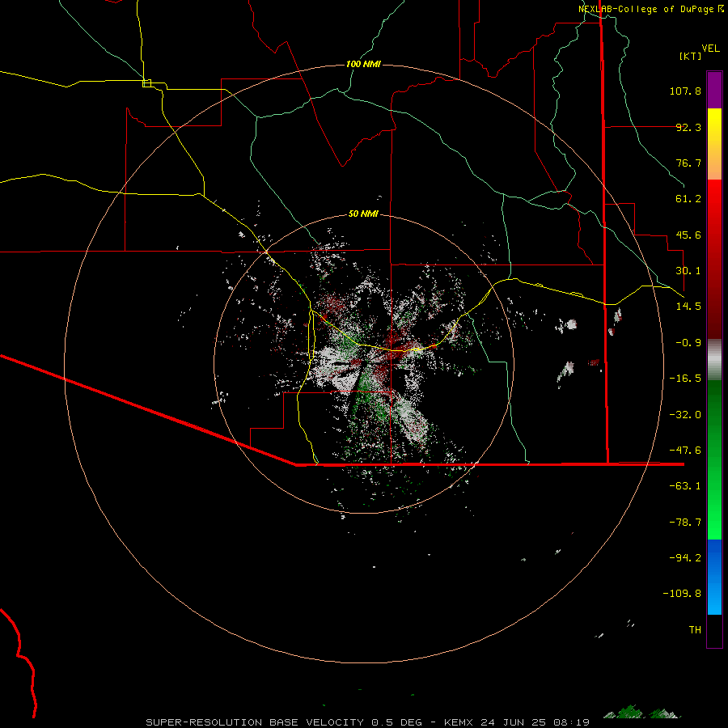Click the VEL legend title

(x=710, y=49)
